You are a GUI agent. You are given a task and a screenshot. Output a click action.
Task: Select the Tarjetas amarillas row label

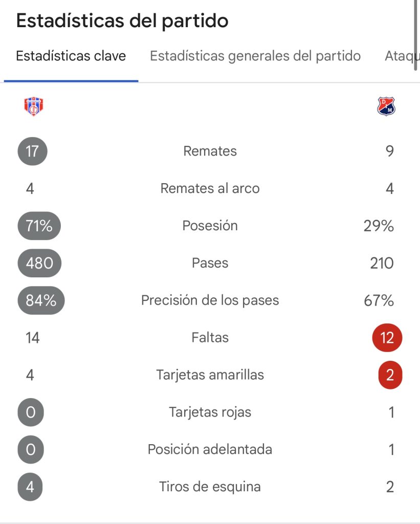click(x=210, y=375)
